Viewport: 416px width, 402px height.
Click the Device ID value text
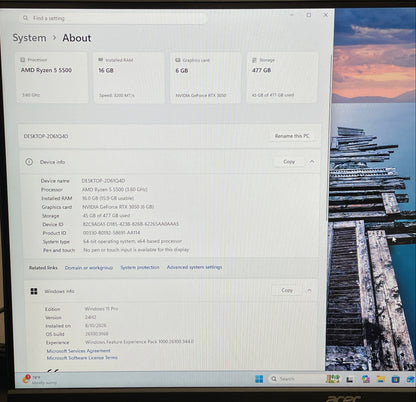click(x=131, y=224)
